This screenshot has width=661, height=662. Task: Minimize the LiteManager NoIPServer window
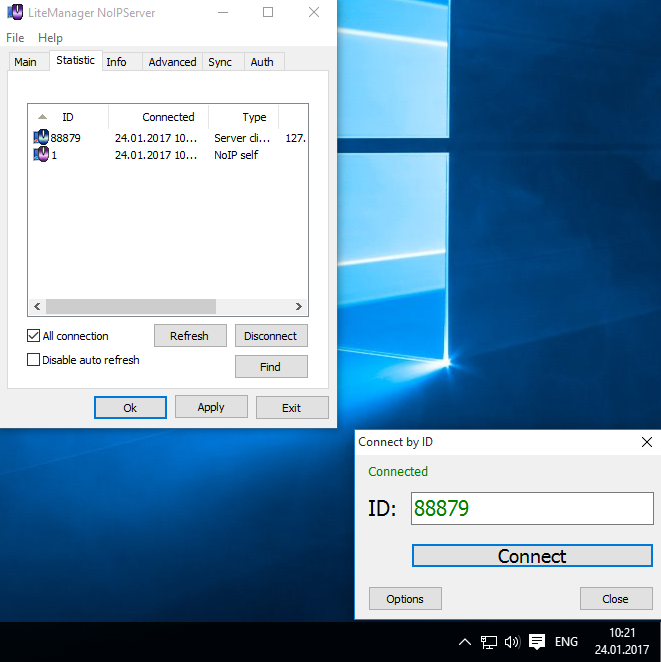point(223,12)
